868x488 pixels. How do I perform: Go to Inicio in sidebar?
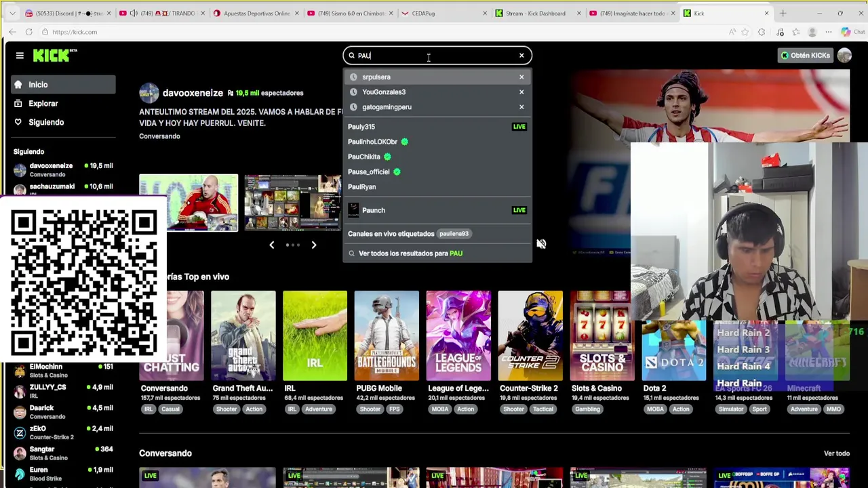coord(63,85)
